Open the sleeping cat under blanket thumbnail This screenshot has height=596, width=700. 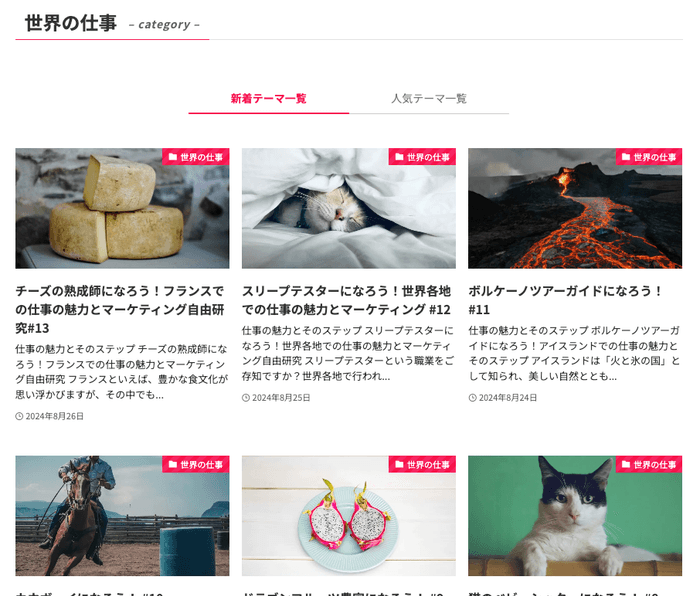pos(349,208)
